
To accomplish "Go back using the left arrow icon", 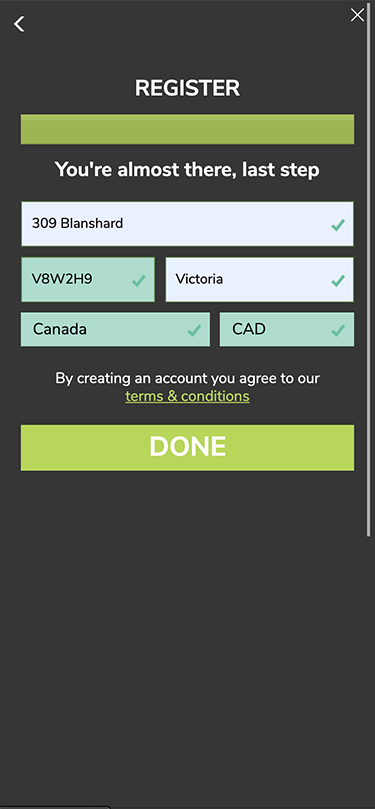I will tap(19, 24).
